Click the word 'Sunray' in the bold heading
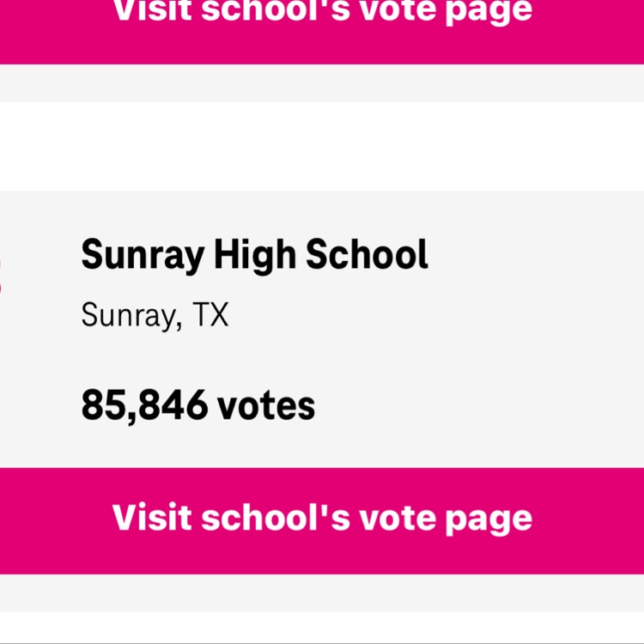The width and height of the screenshot is (644, 644). (143, 254)
